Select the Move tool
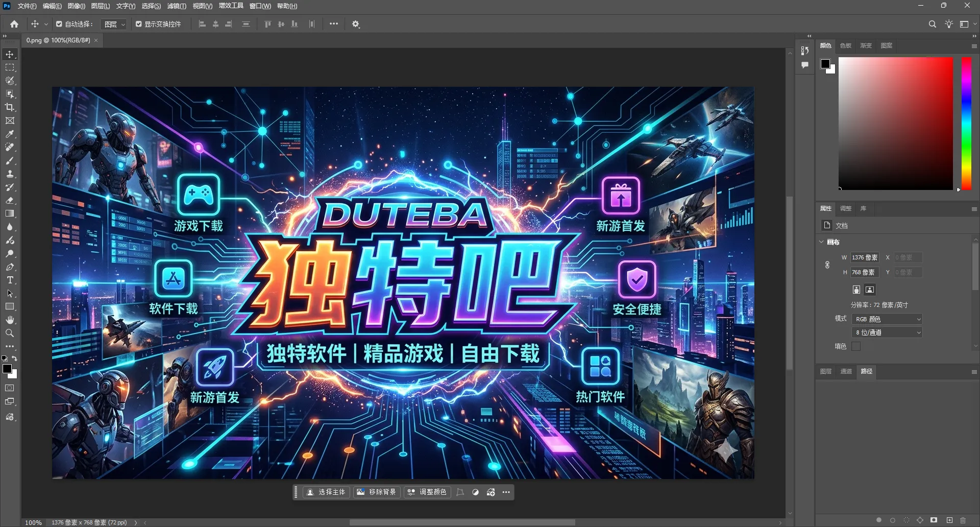 [x=10, y=54]
